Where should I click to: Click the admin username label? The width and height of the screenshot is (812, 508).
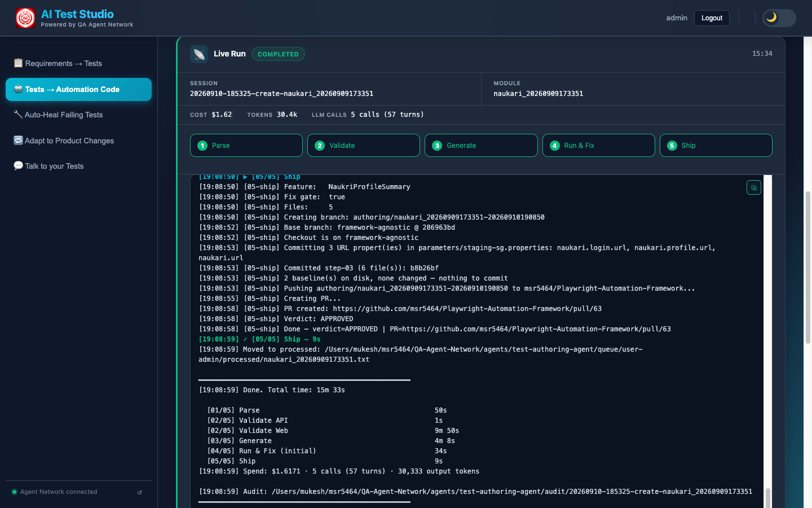tap(677, 18)
